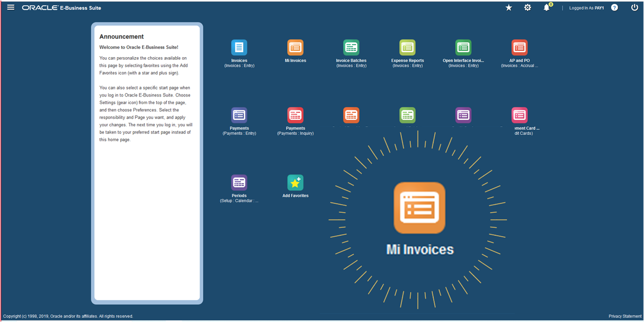Open the hamburger navigator menu
This screenshot has height=322, width=644.
click(x=11, y=8)
